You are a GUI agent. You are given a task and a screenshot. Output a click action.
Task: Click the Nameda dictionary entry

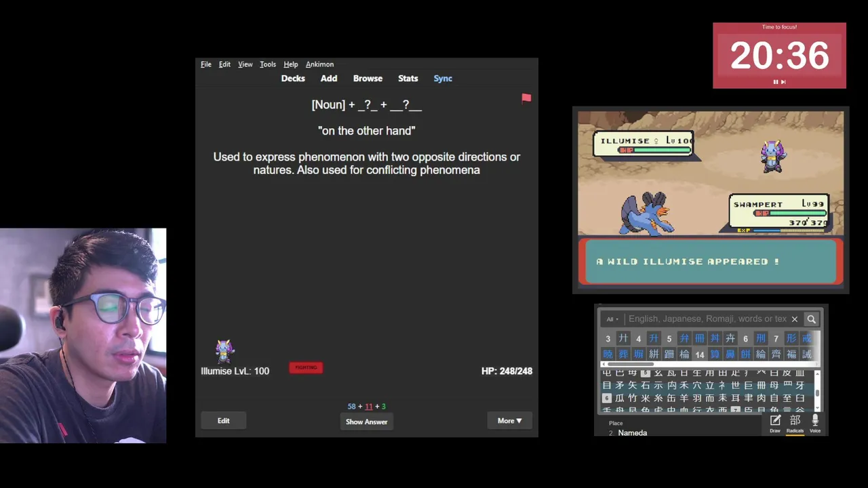[633, 432]
